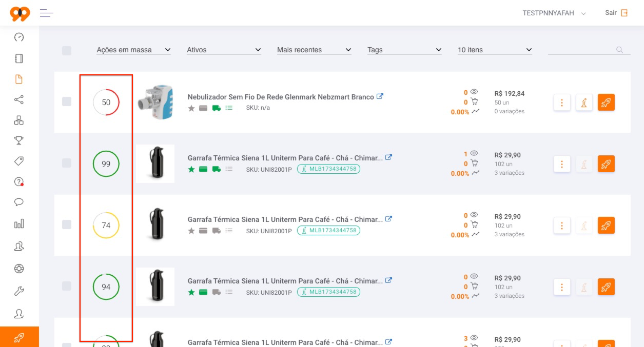Open the share nodes icon in sidebar
The height and width of the screenshot is (347, 644).
coord(19,99)
